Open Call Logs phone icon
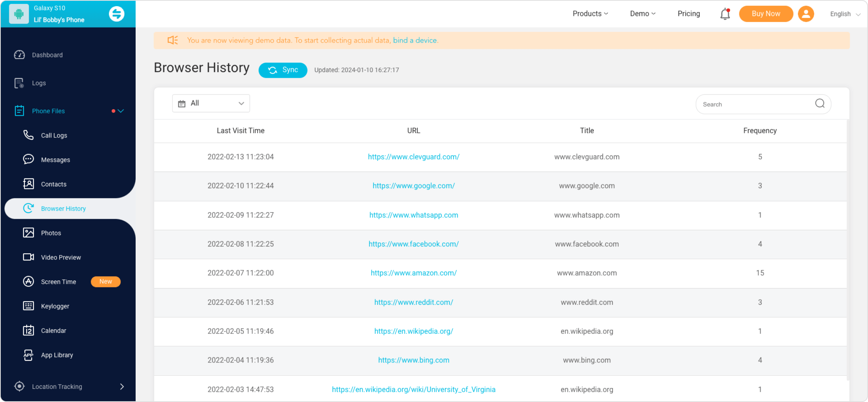This screenshot has width=868, height=402. click(28, 135)
